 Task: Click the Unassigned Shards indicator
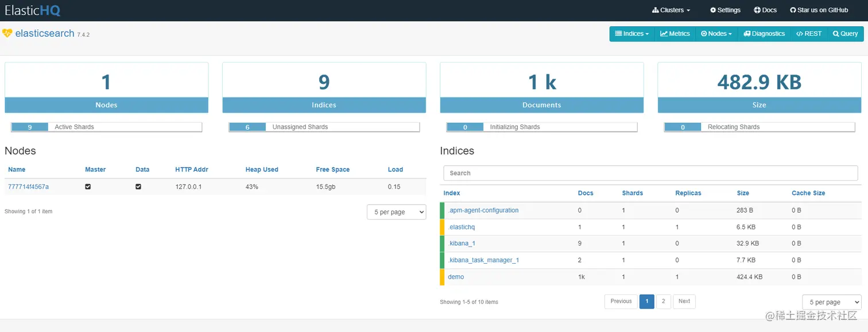click(x=324, y=127)
